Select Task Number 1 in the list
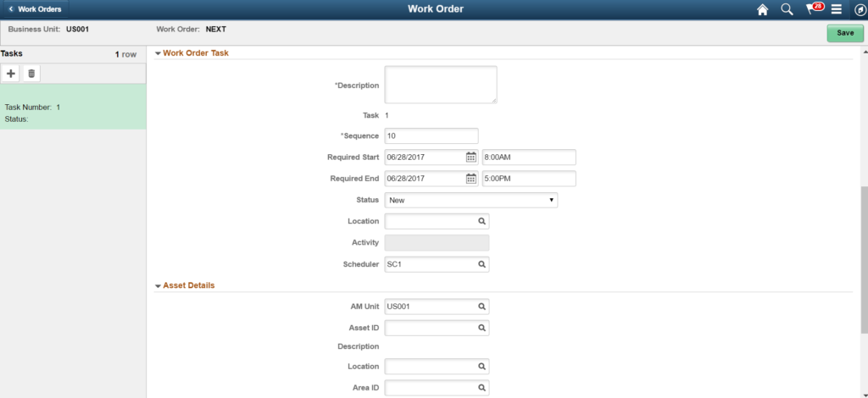Screen dimensions: 868x398 (73, 107)
